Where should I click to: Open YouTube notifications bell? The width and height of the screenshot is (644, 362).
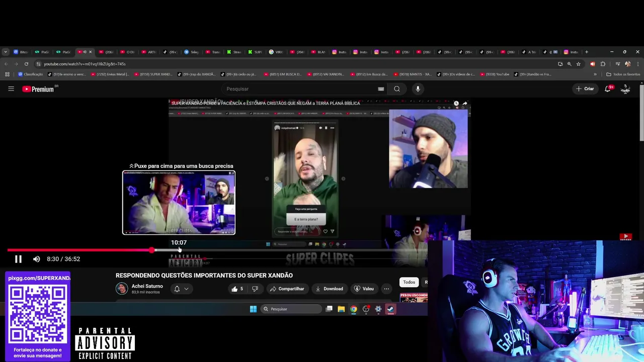click(608, 89)
